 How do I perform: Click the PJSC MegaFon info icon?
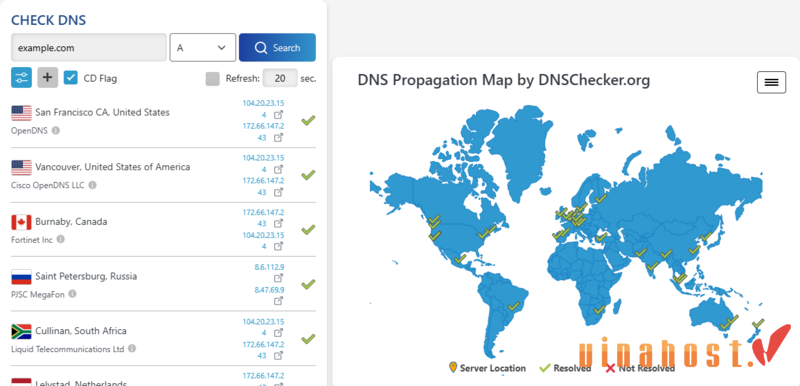point(72,294)
